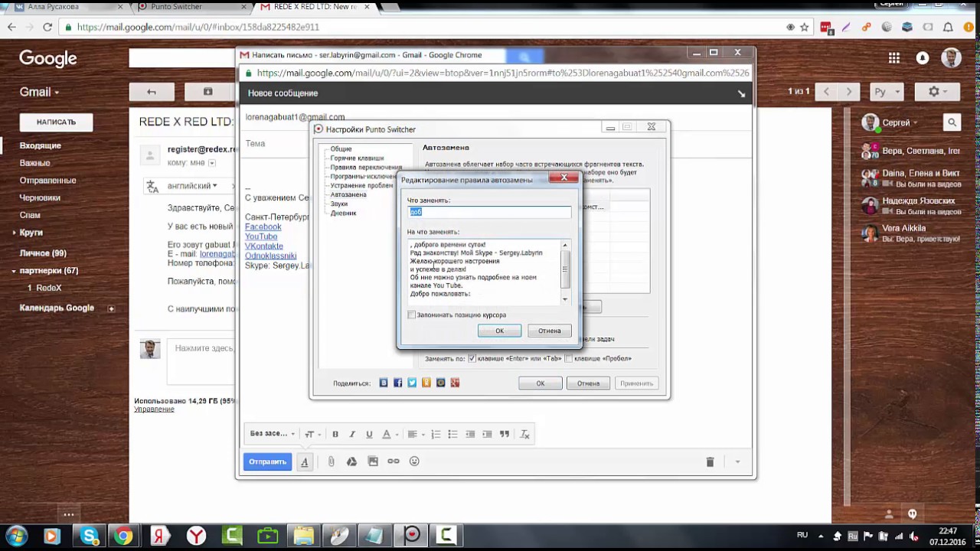Toggle italic formatting in compose toolbar
The image size is (980, 551).
click(x=352, y=434)
